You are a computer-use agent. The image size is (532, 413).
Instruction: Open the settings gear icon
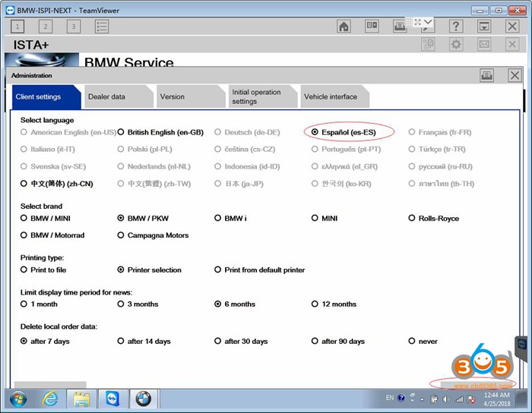click(456, 44)
